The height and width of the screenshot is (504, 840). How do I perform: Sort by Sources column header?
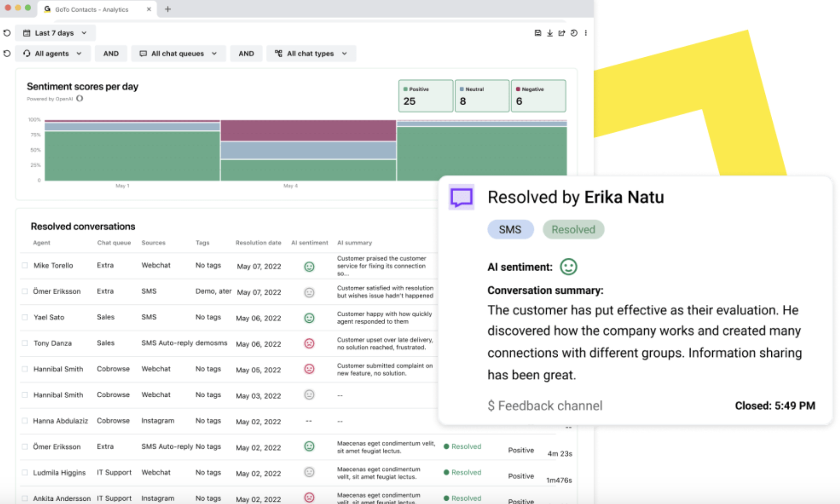coord(153,243)
